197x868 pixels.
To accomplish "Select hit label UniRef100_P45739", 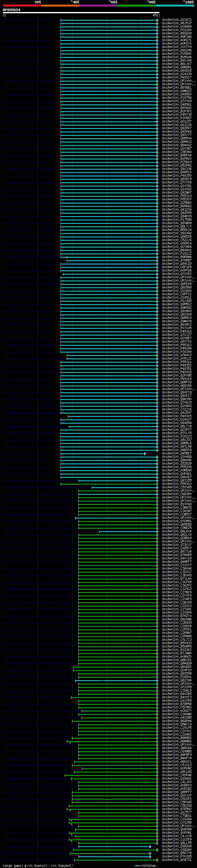I will pos(177,115).
